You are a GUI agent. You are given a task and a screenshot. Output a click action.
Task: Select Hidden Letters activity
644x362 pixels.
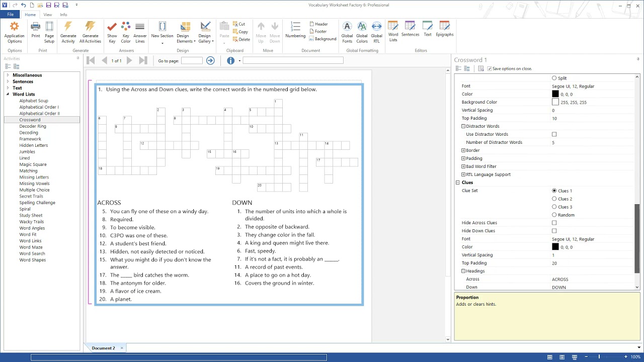34,145
